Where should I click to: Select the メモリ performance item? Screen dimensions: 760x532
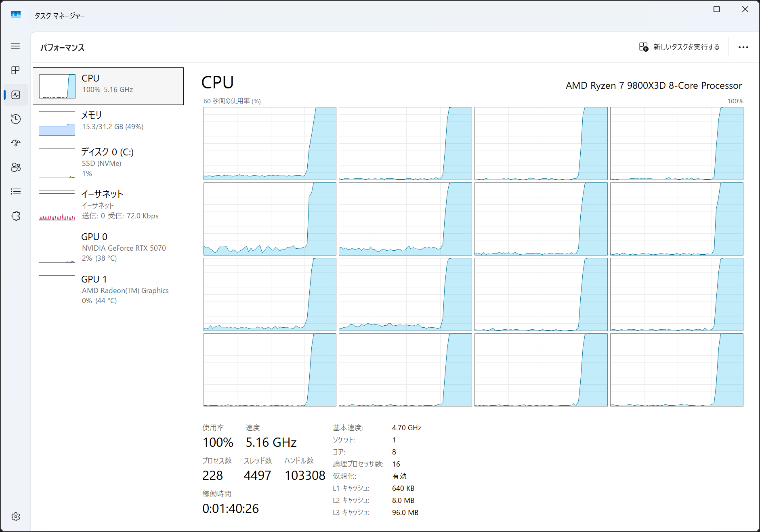pyautogui.click(x=108, y=123)
